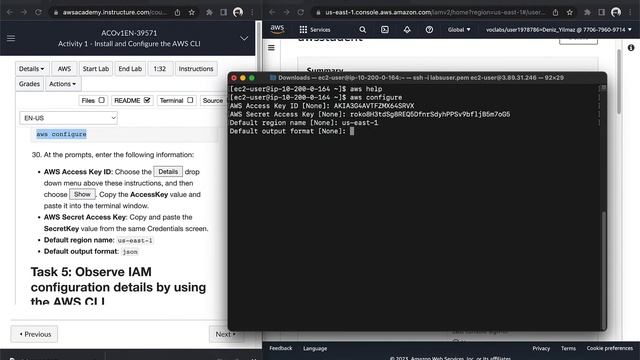Open AWS notifications bell
The width and height of the screenshot is (640, 360).
[407, 29]
